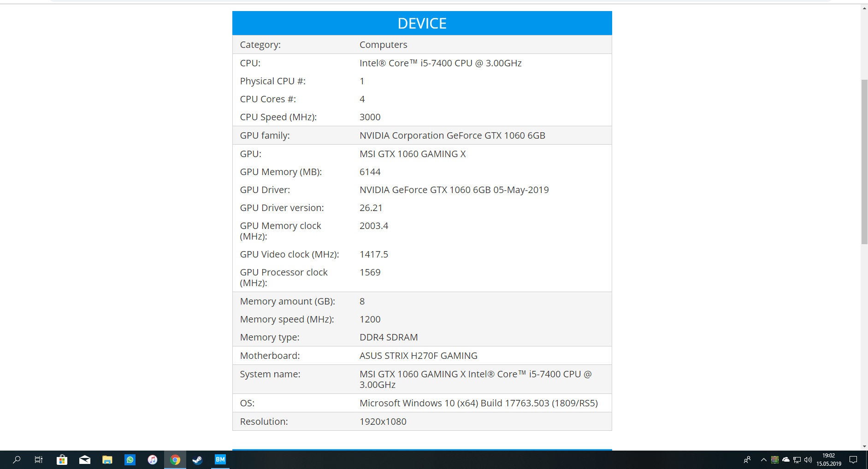Select 'MSI GTX 1060 GAMING X' in GPU row
Screen dimensions: 868x469
[413, 154]
